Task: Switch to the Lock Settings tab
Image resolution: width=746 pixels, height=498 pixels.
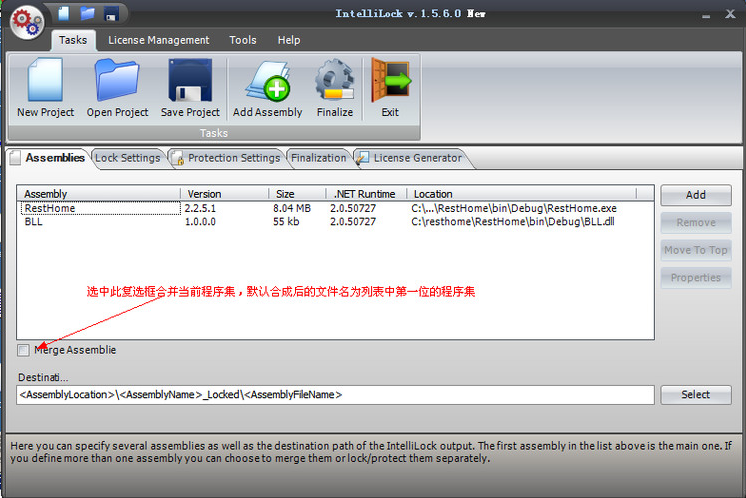Action: (x=127, y=158)
